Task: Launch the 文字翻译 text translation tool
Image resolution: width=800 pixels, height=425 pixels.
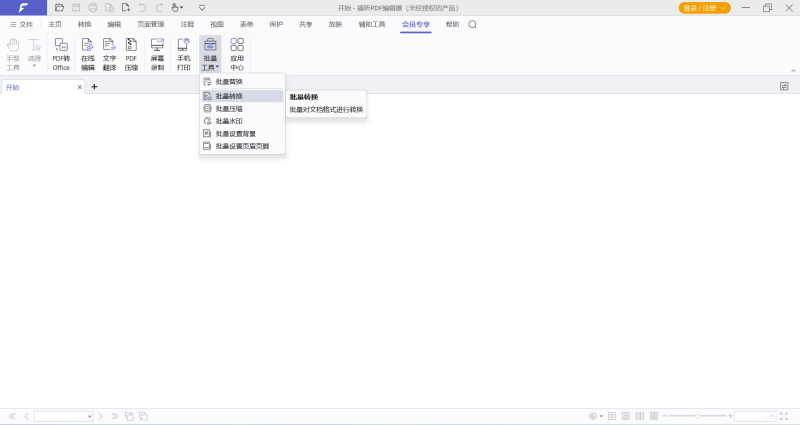Action: pyautogui.click(x=110, y=54)
